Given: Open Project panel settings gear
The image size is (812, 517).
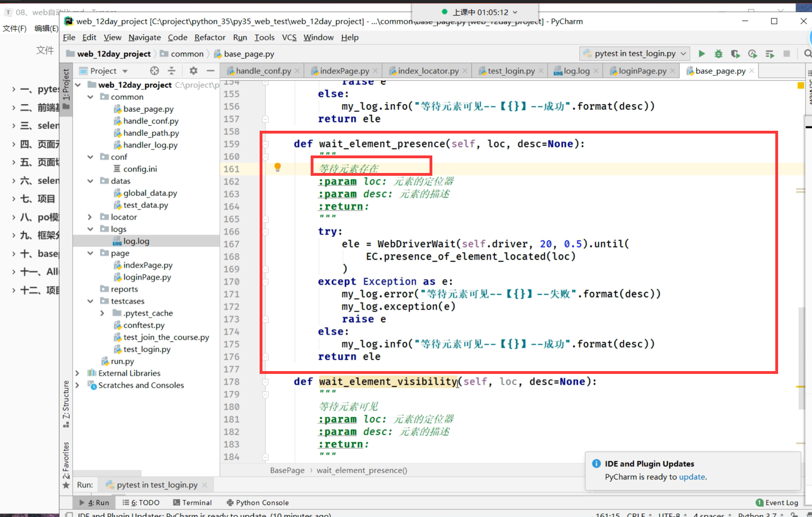Looking at the screenshot, I should pyautogui.click(x=193, y=71).
